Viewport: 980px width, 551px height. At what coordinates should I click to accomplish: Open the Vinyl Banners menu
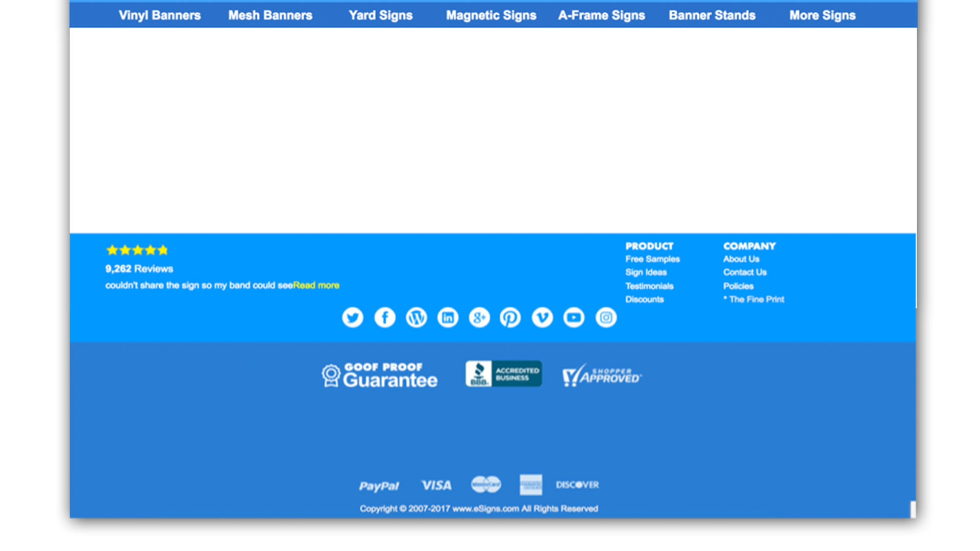pos(160,15)
